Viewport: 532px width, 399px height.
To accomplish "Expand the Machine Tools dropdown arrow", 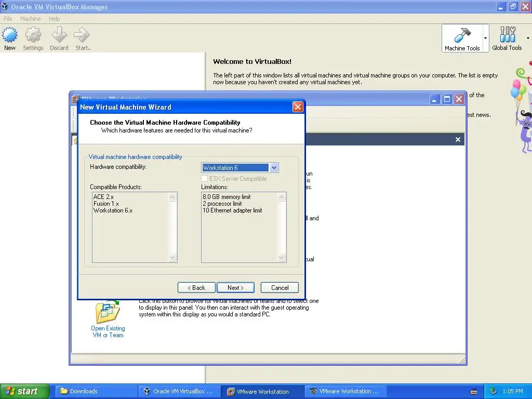I will [x=486, y=38].
